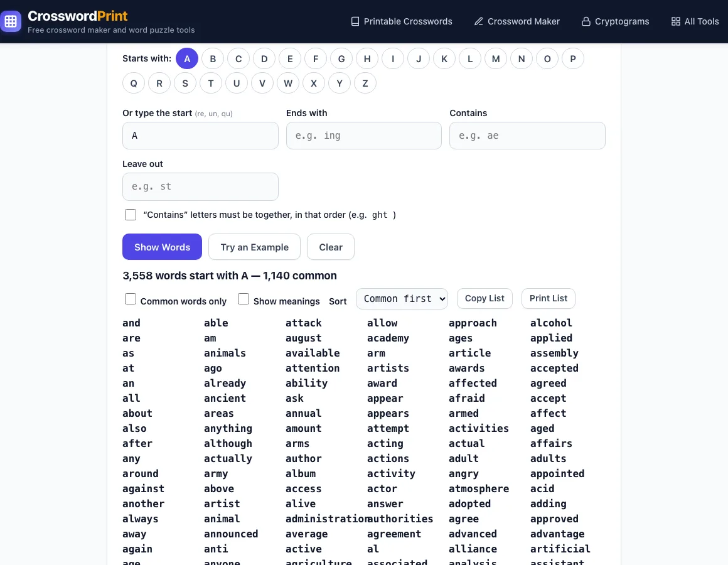Viewport: 728px width, 565px height.
Task: Click the word 'ancient' in the list
Action: (225, 399)
